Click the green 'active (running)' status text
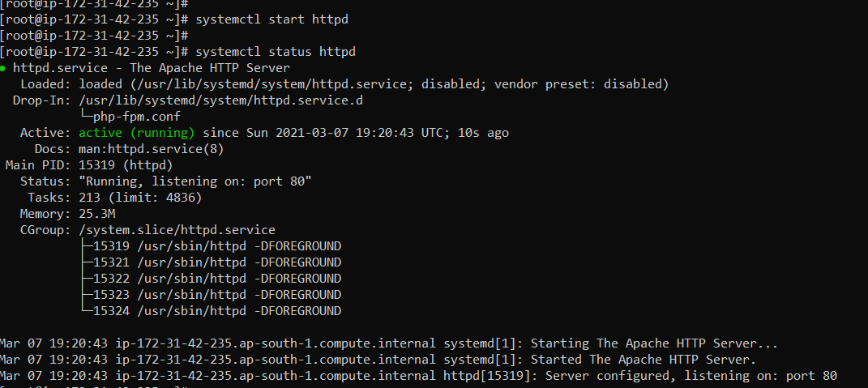Image resolution: width=868 pixels, height=388 pixels. pos(137,133)
